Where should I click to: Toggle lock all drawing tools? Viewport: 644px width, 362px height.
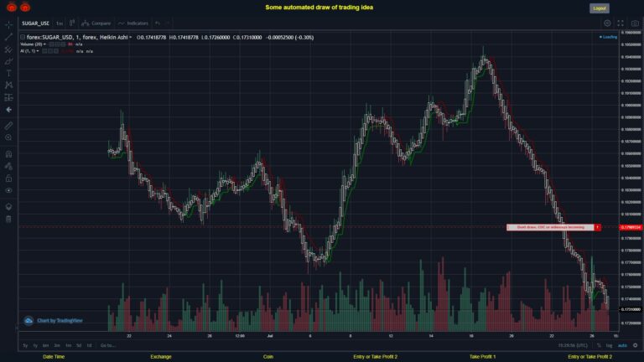(8, 178)
